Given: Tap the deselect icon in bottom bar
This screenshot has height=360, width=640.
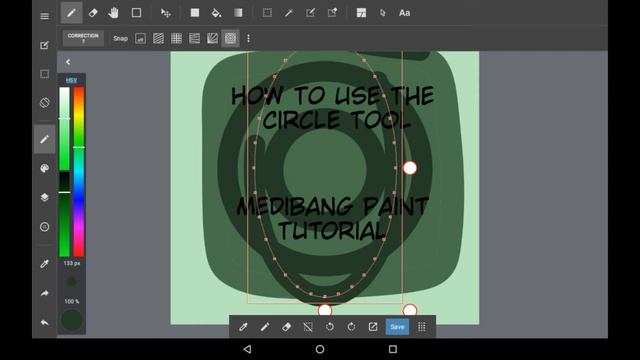Looking at the screenshot, I should point(308,327).
